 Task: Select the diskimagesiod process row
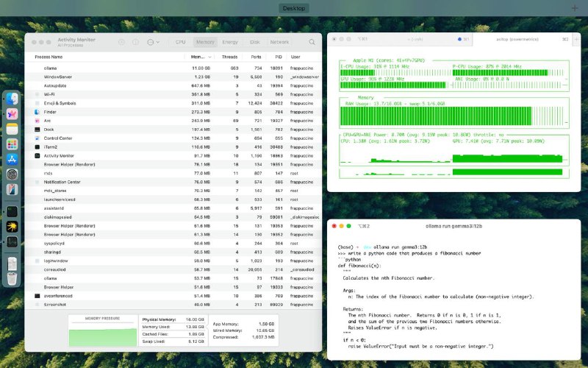point(173,217)
